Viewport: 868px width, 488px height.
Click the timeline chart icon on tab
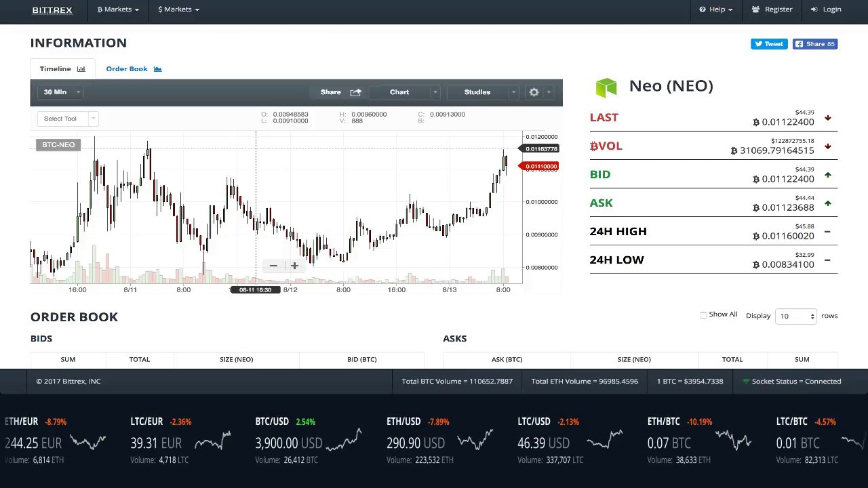(81, 69)
